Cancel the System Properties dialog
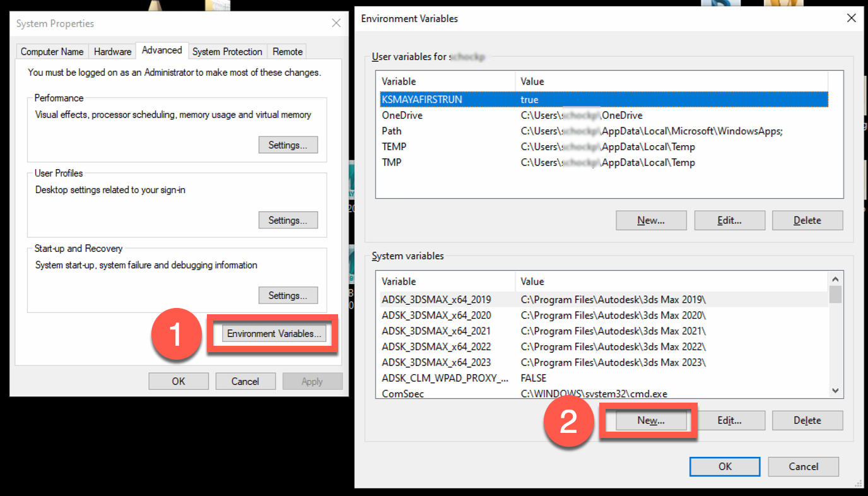This screenshot has height=496, width=868. pos(245,381)
